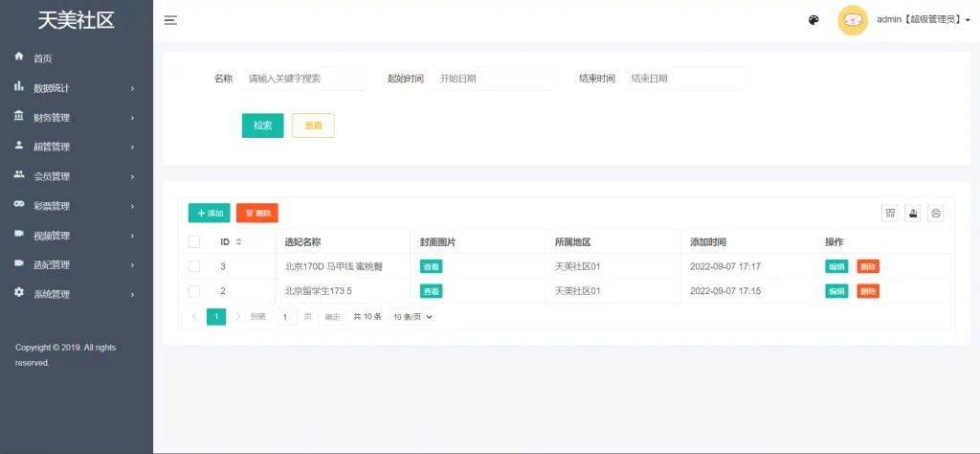
Task: Select the 彩票管理 menu label
Action: coord(52,206)
